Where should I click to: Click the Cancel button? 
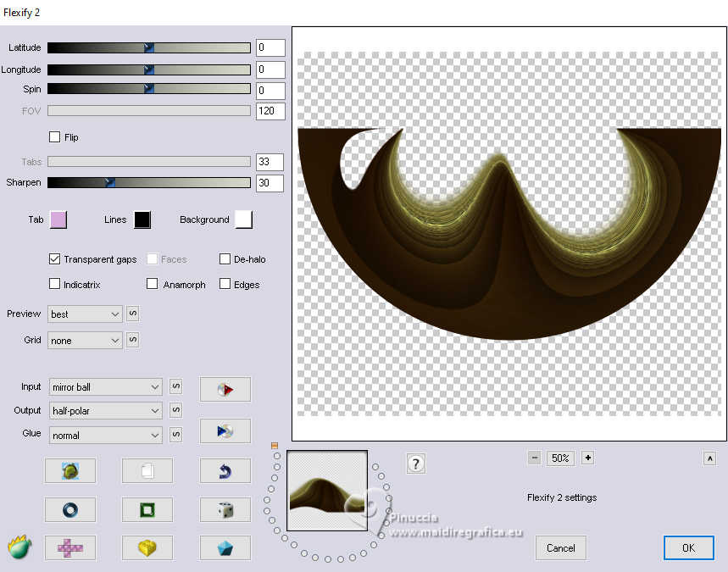click(561, 548)
